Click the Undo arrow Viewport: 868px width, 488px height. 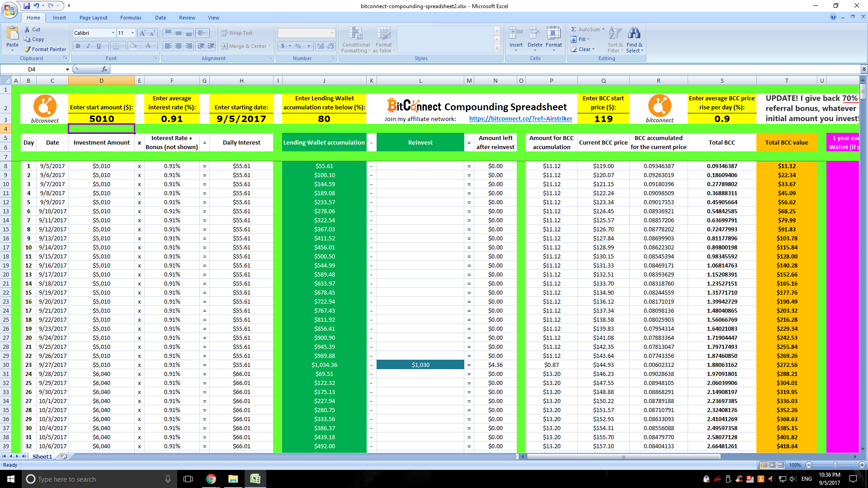[x=36, y=6]
